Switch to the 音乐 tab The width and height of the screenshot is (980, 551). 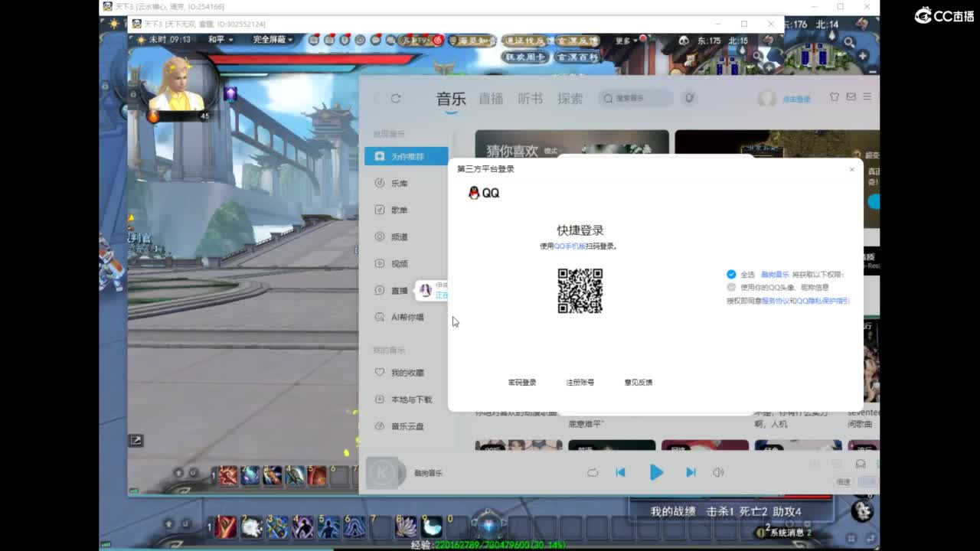[451, 98]
